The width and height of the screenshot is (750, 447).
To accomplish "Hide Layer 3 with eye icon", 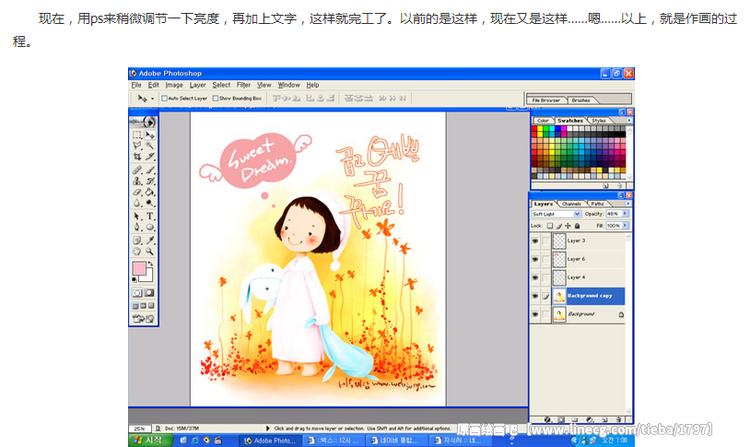I will 535,241.
